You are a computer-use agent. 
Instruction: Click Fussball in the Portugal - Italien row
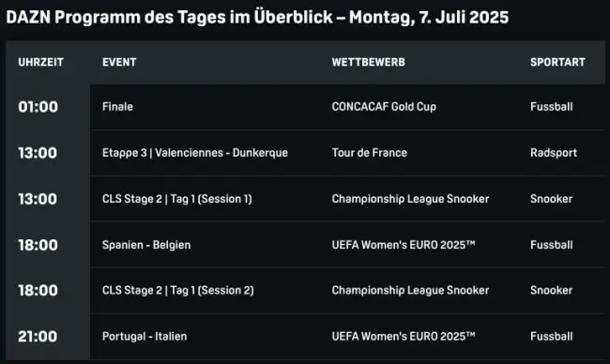click(x=551, y=337)
